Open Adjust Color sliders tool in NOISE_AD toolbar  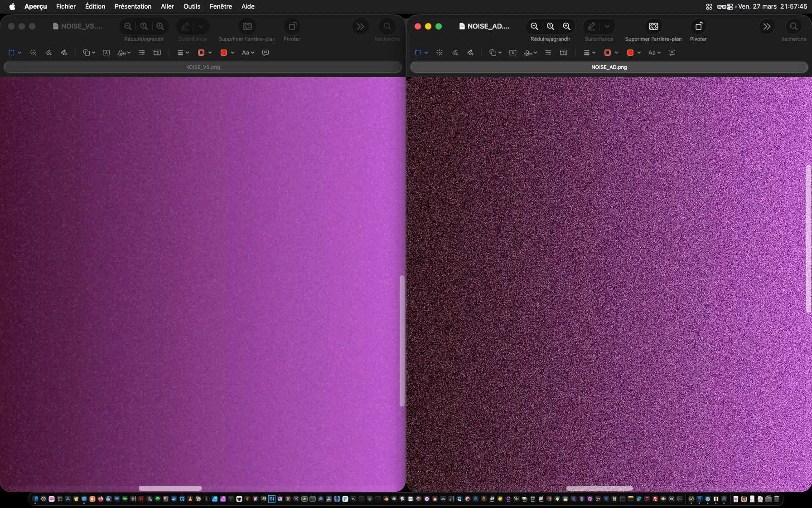(548, 53)
